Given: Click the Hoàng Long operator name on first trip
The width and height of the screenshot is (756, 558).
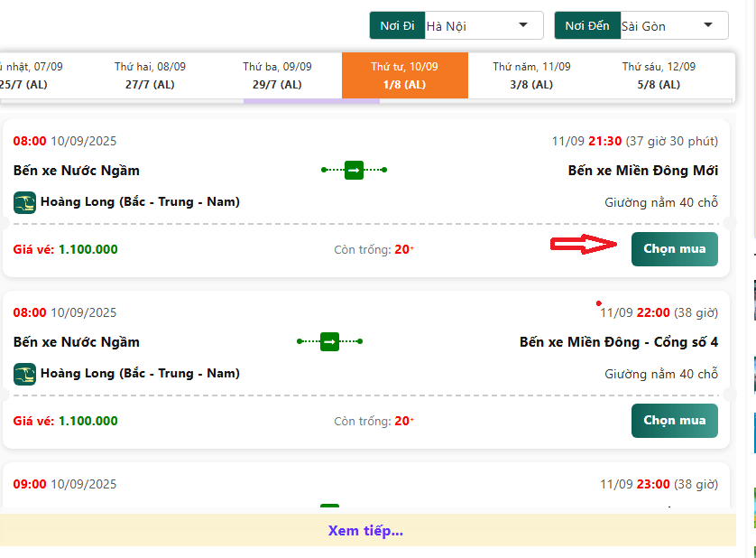Looking at the screenshot, I should [x=140, y=202].
